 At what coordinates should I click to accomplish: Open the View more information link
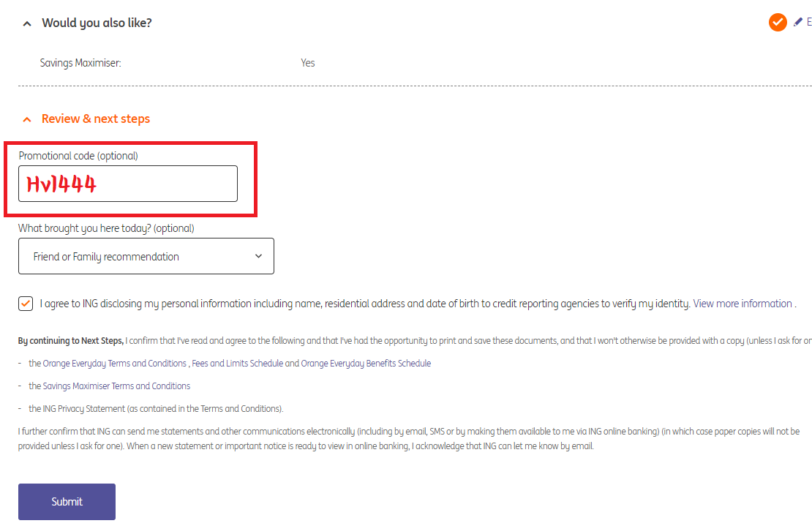coord(743,304)
